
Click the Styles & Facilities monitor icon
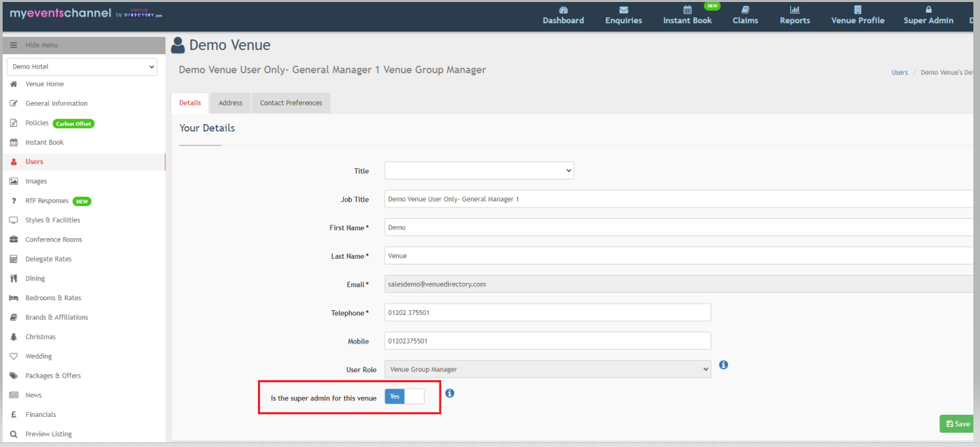(x=13, y=220)
